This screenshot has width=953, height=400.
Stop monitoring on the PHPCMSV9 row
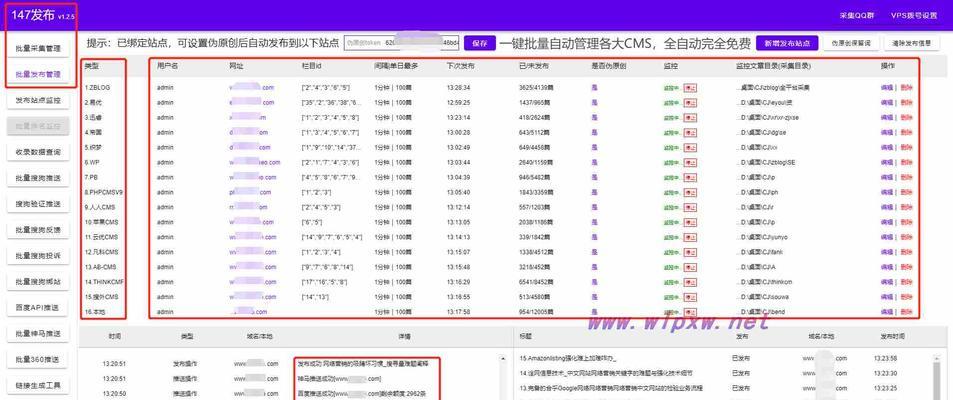pos(690,192)
